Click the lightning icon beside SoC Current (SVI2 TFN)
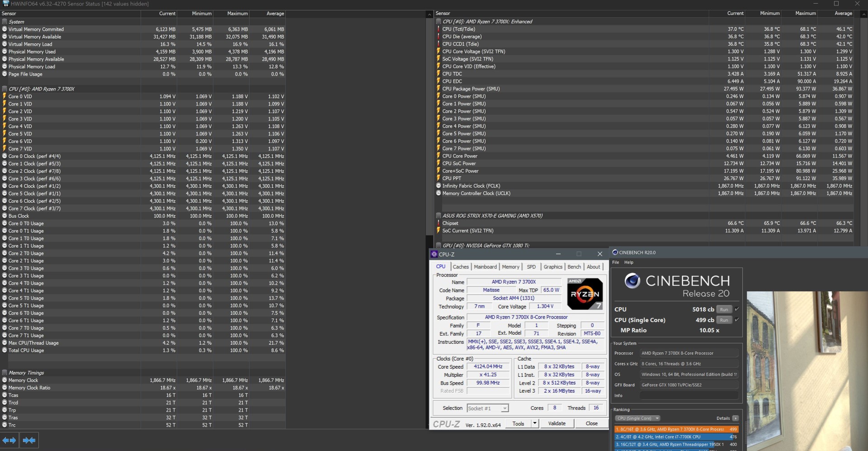 [439, 231]
